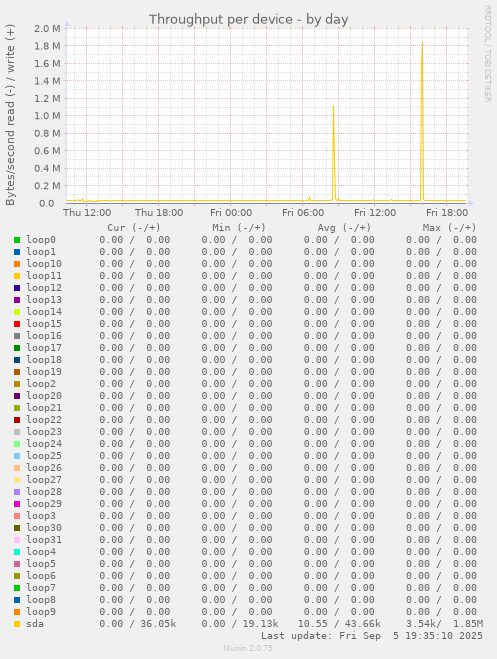Select the 'loop6' legend label
Viewport: 497px width, 659px height.
(x=41, y=575)
